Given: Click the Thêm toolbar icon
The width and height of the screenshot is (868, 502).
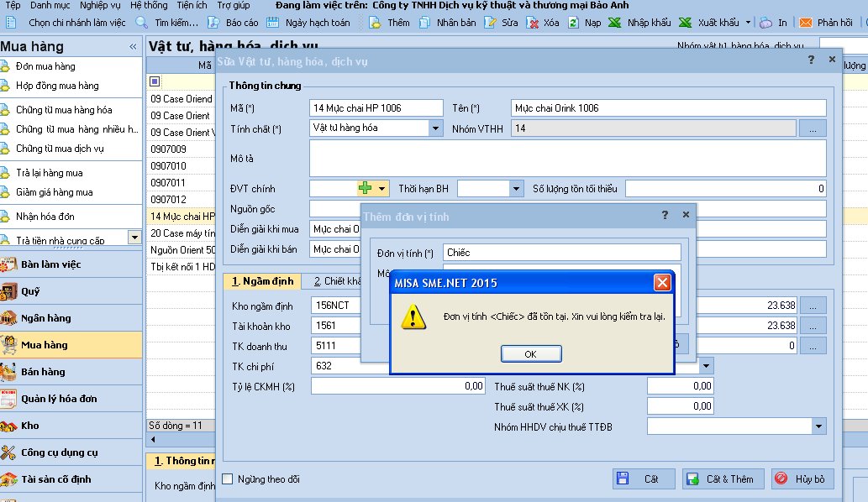Looking at the screenshot, I should click(375, 23).
